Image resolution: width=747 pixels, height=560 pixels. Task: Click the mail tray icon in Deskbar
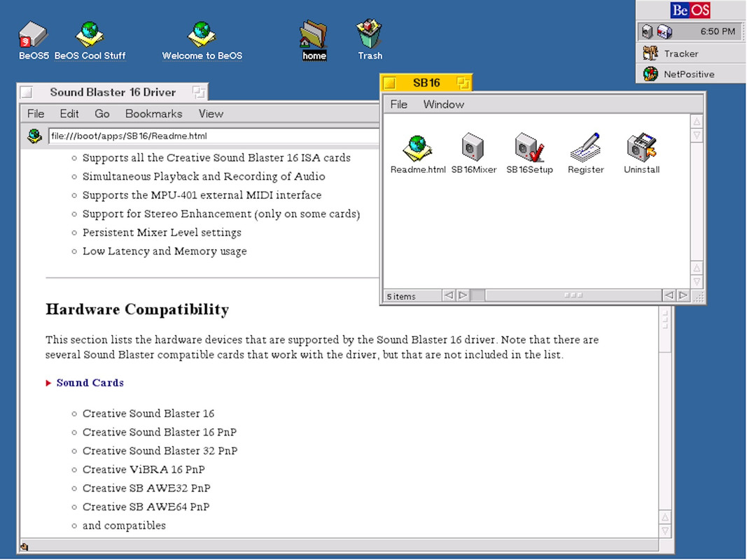(664, 31)
